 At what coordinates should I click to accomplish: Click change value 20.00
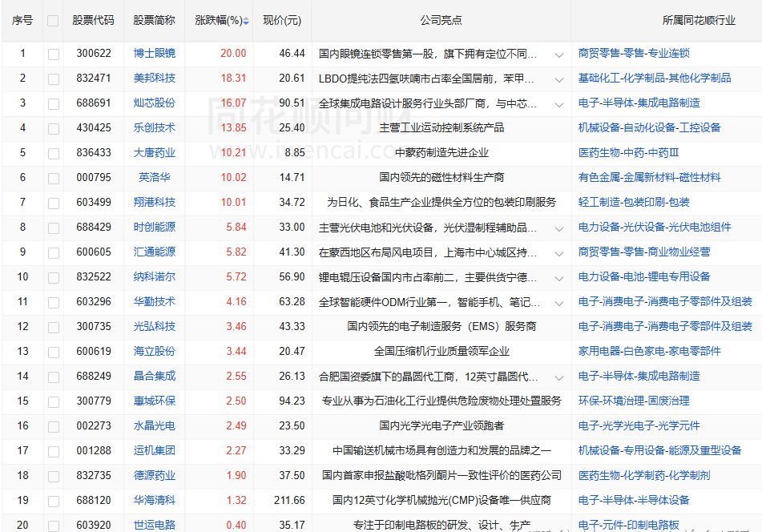pos(233,54)
